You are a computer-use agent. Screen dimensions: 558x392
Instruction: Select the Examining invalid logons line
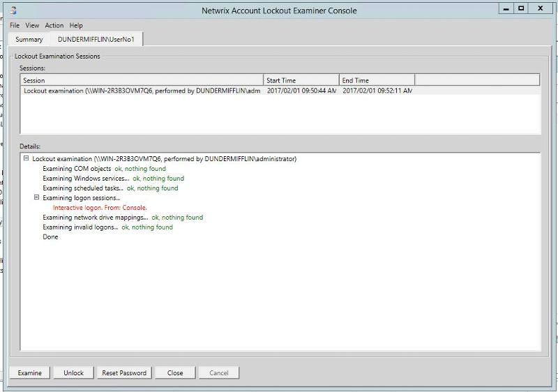(x=107, y=227)
